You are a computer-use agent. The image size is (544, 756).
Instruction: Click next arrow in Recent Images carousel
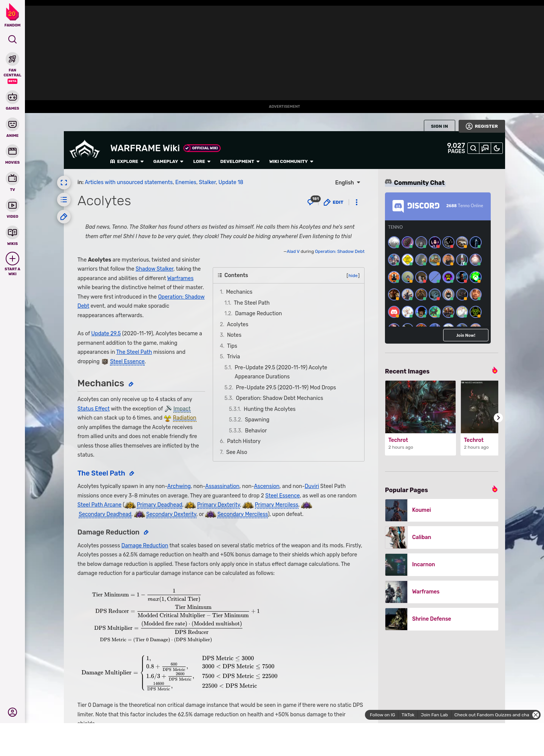(498, 418)
